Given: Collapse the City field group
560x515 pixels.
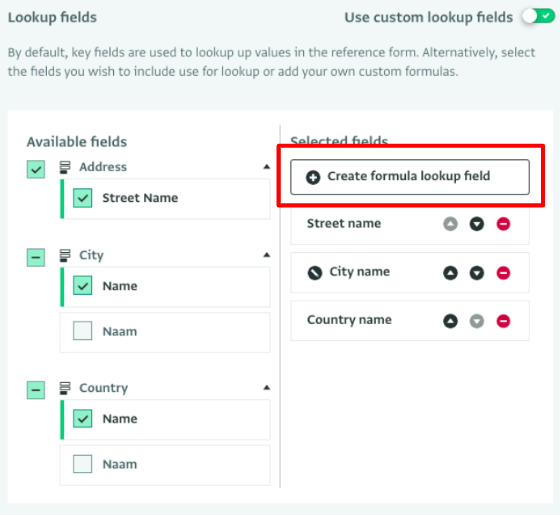Looking at the screenshot, I should tap(266, 255).
